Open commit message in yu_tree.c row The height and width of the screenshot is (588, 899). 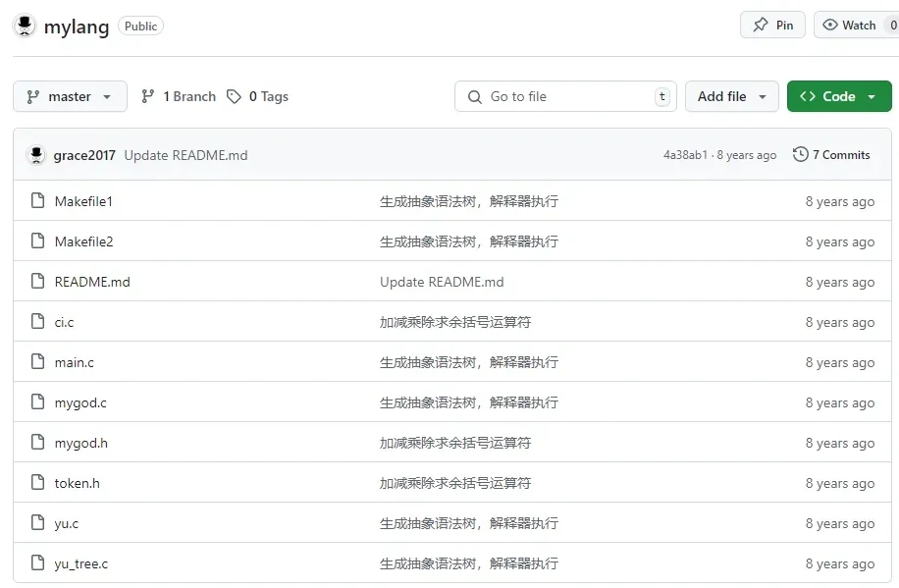click(469, 563)
